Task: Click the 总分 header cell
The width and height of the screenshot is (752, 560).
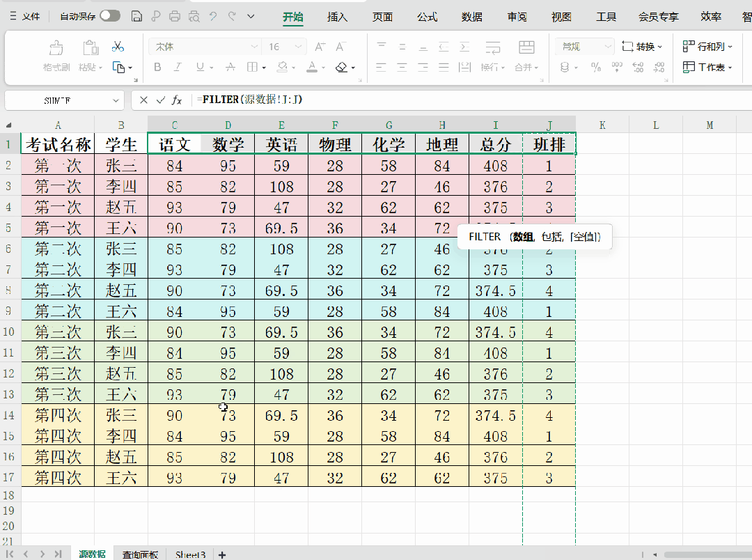Action: (x=496, y=144)
